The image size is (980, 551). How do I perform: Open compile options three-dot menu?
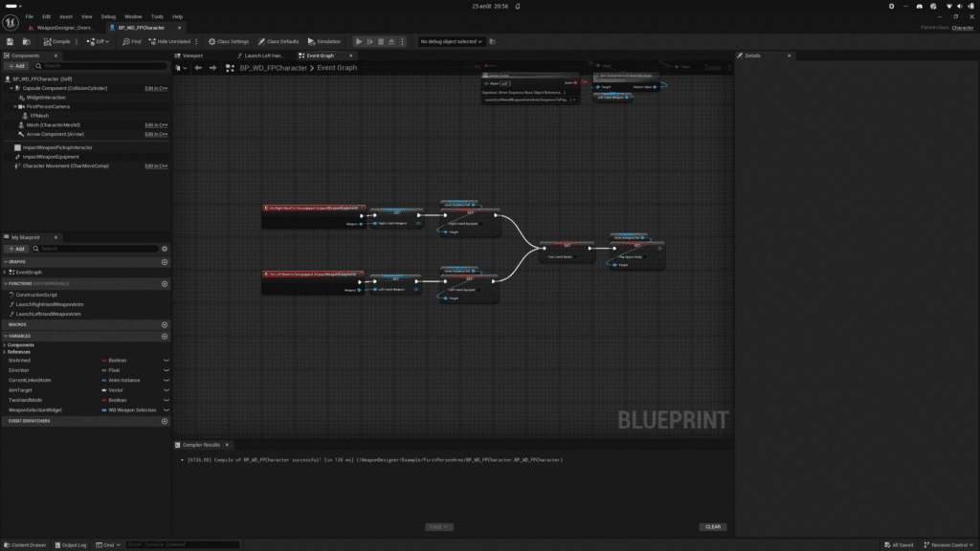pos(77,42)
